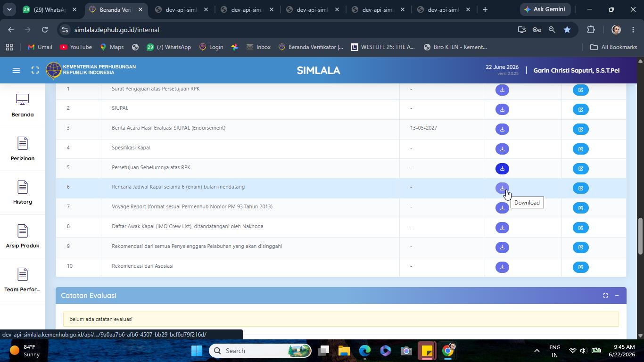Download Spesifikasi Kapal document

coord(502,149)
